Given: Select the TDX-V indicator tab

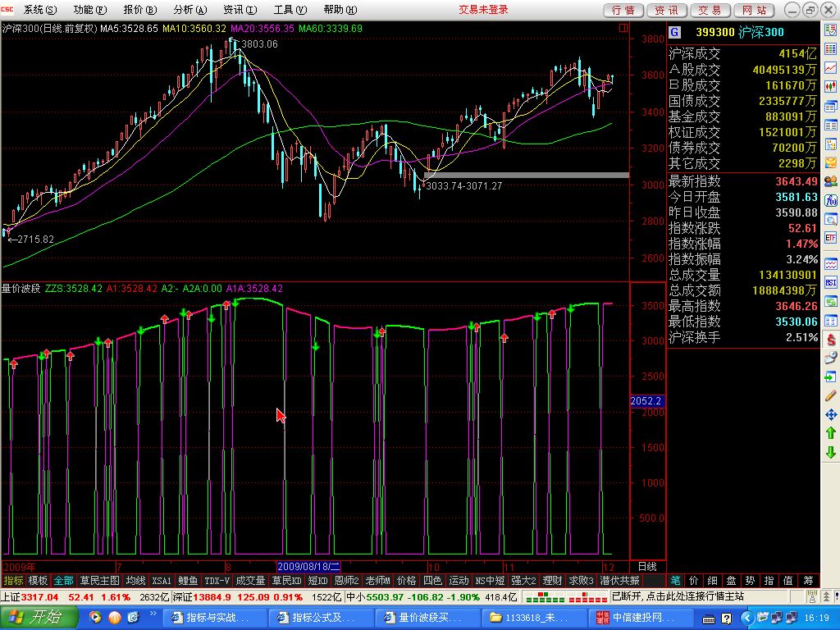Looking at the screenshot, I should pyautogui.click(x=217, y=581).
